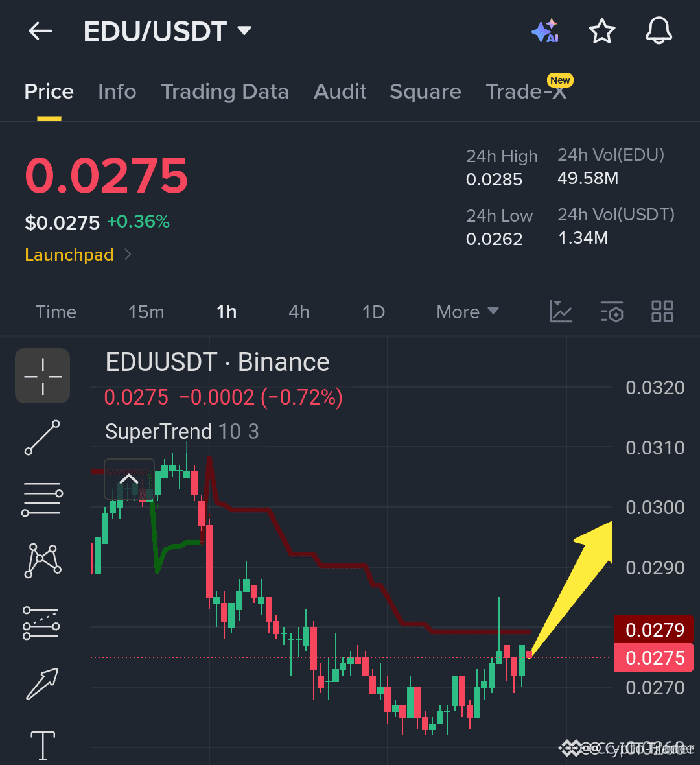Expand the More intervals dropdown
The width and height of the screenshot is (700, 765).
click(467, 312)
